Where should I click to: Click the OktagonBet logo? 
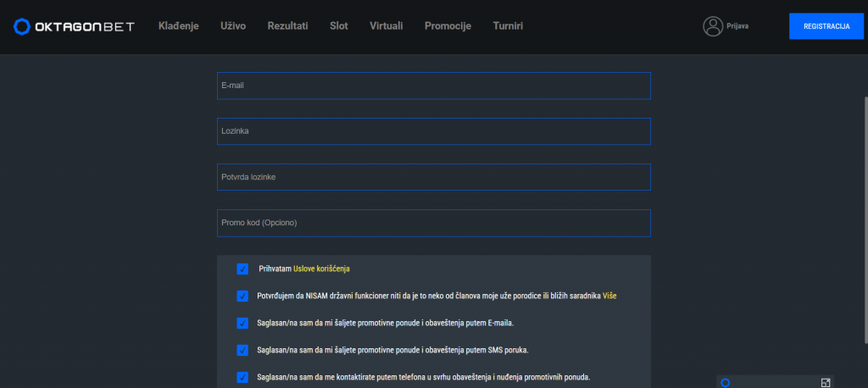tap(75, 26)
